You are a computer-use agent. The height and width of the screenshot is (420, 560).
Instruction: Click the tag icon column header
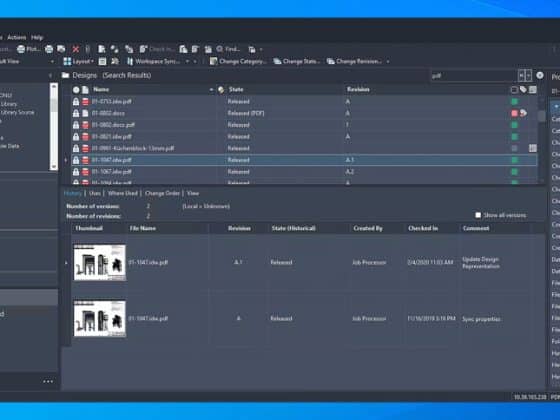(523, 89)
